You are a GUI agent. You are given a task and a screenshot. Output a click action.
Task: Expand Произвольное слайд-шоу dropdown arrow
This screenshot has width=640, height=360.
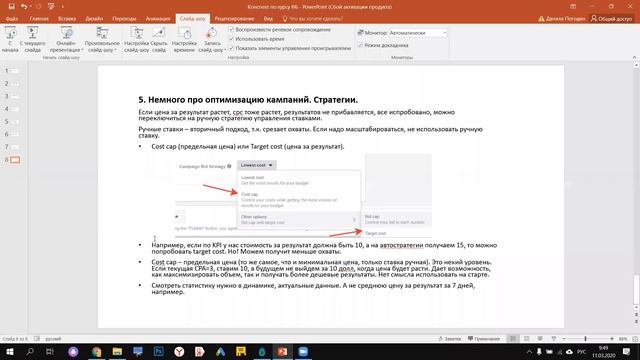pyautogui.click(x=116, y=50)
